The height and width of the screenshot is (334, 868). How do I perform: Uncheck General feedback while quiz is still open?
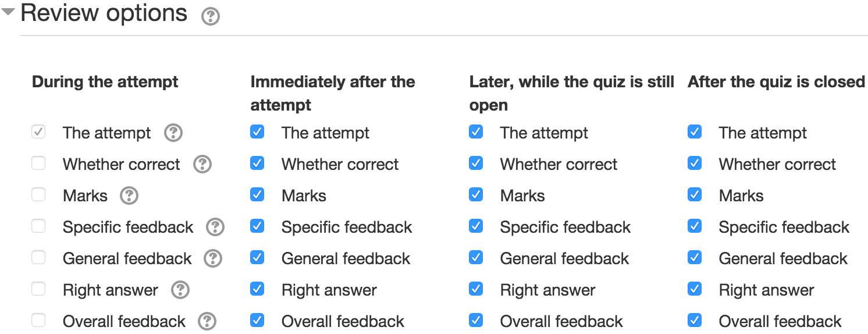coord(476,258)
